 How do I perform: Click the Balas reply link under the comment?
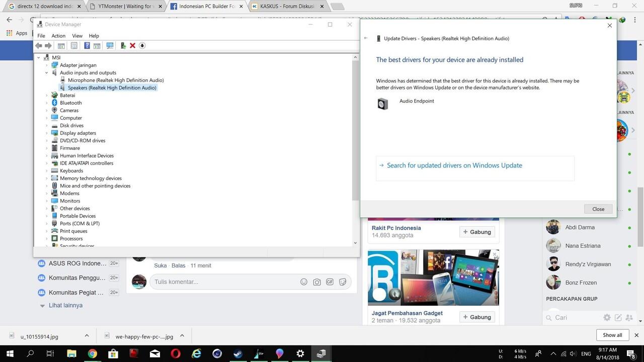coord(179,265)
